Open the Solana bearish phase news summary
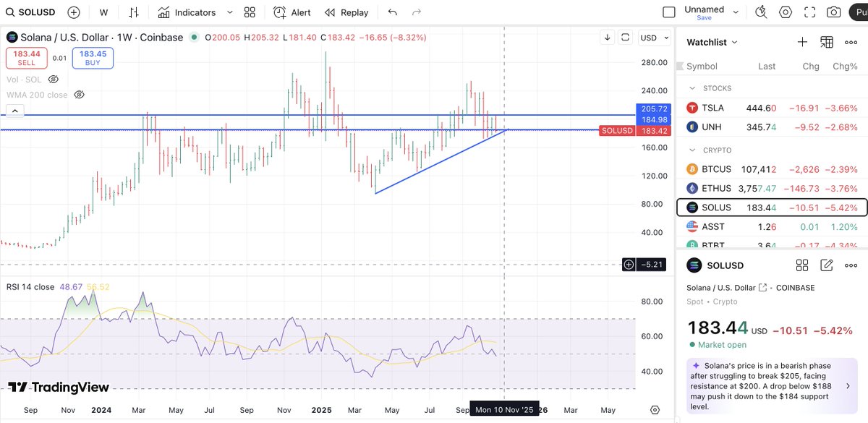This screenshot has width=868, height=423. point(770,385)
